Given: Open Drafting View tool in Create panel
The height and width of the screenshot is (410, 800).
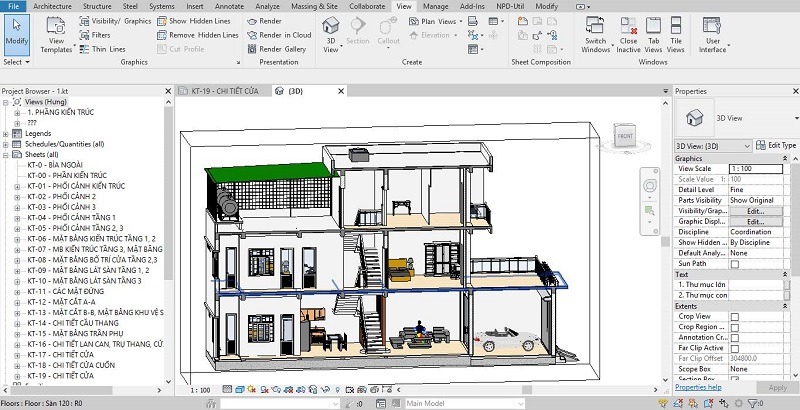Looking at the screenshot, I should click(x=473, y=21).
